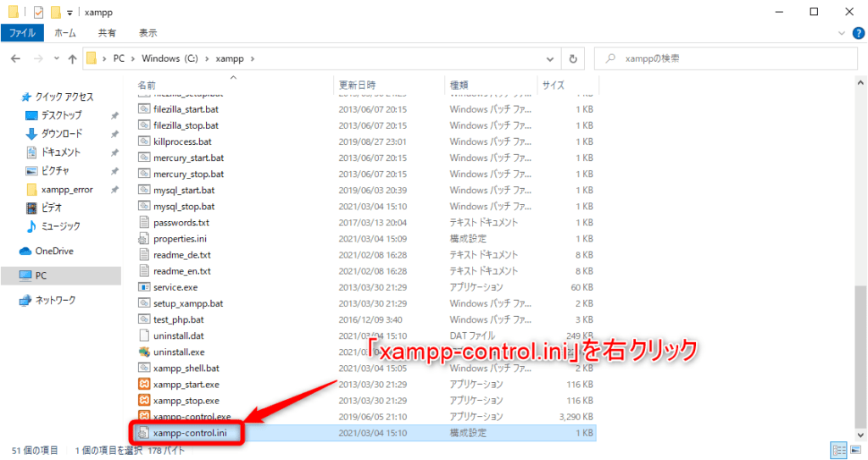Select PC in navigation pane
Image resolution: width=868 pixels, height=460 pixels.
click(61, 275)
